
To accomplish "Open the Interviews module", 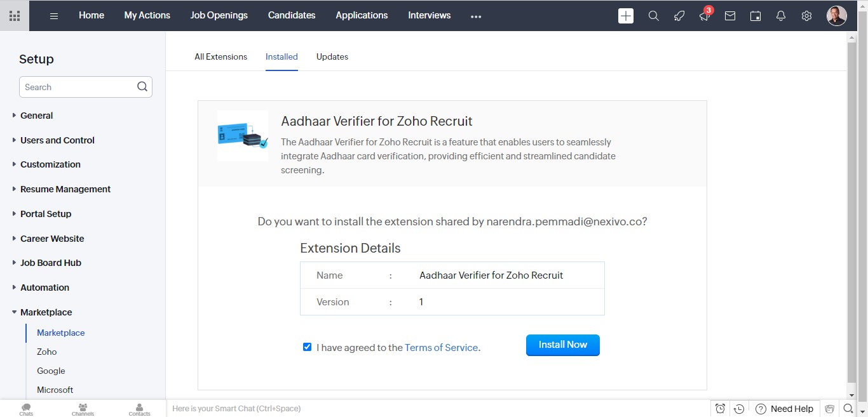I will click(430, 15).
